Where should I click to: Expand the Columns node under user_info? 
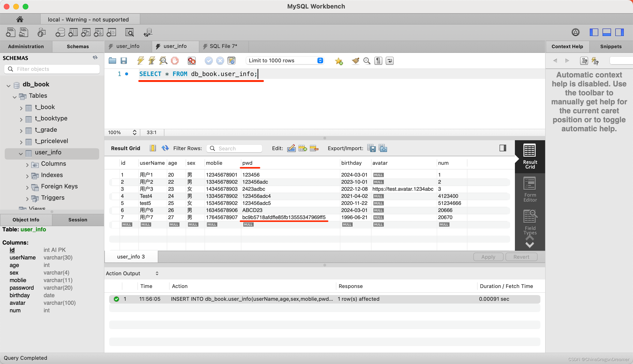[27, 165]
